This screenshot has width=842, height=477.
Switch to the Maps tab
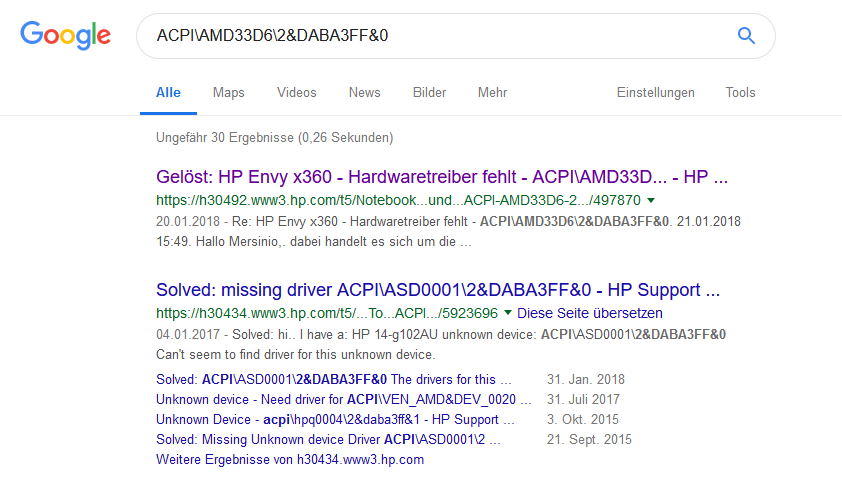coord(228,92)
